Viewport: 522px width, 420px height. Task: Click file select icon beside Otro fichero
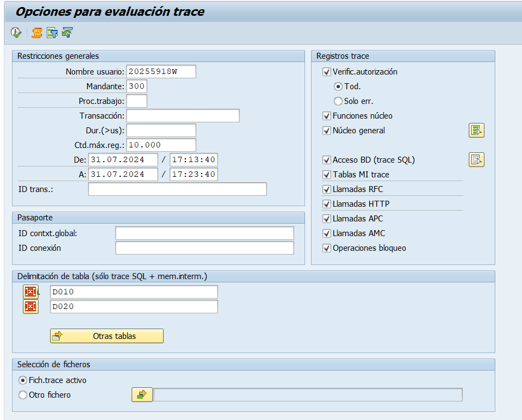pyautogui.click(x=142, y=395)
